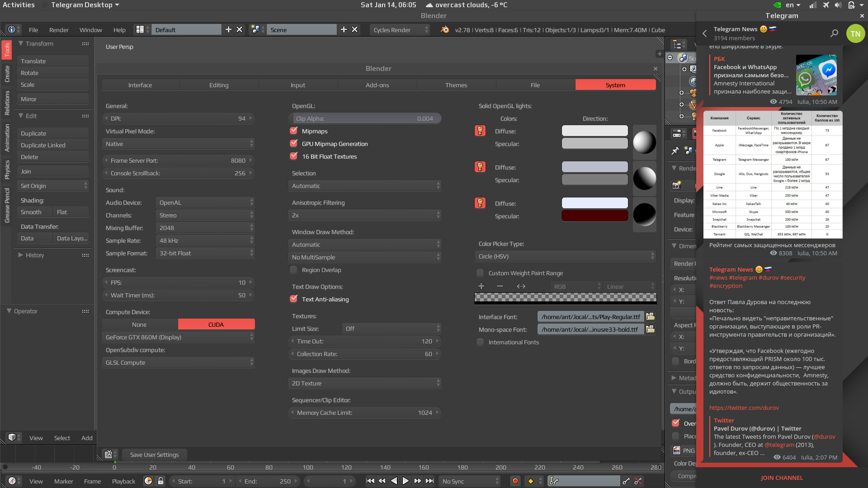The height and width of the screenshot is (488, 868).
Task: Open Sample Rate 48 kHz dropdown
Action: (x=205, y=240)
